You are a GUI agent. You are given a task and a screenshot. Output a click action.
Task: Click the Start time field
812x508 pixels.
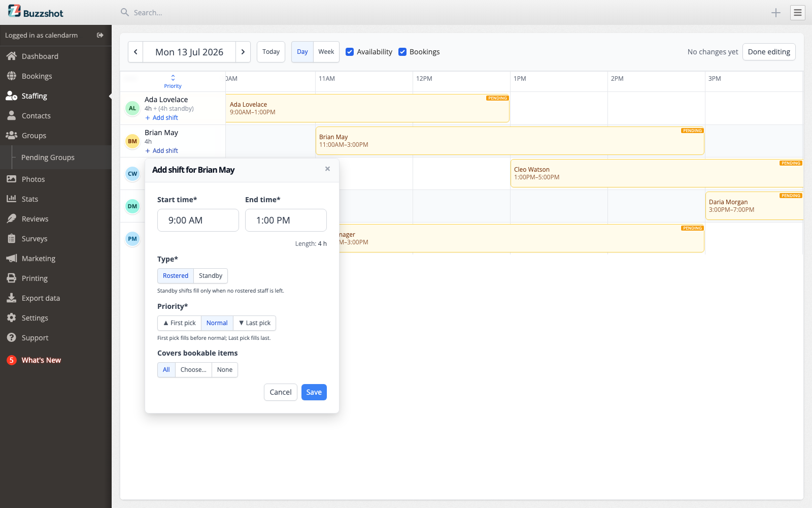198,220
